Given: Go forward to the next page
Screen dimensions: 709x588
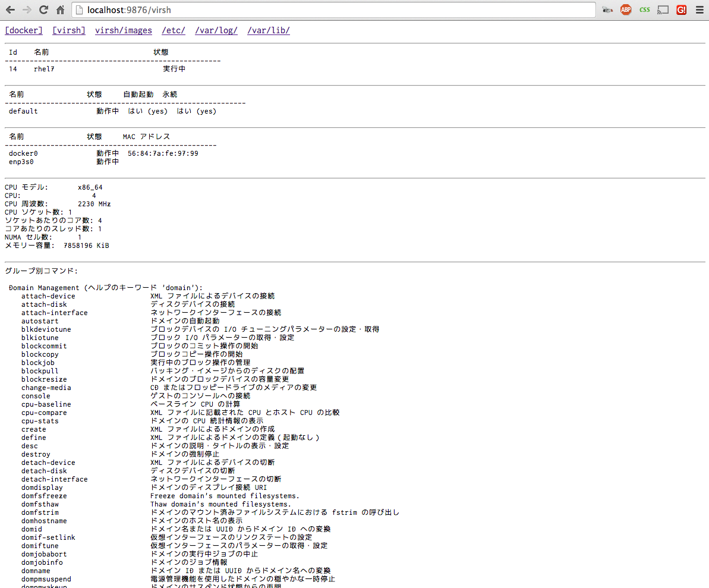Looking at the screenshot, I should pos(26,10).
